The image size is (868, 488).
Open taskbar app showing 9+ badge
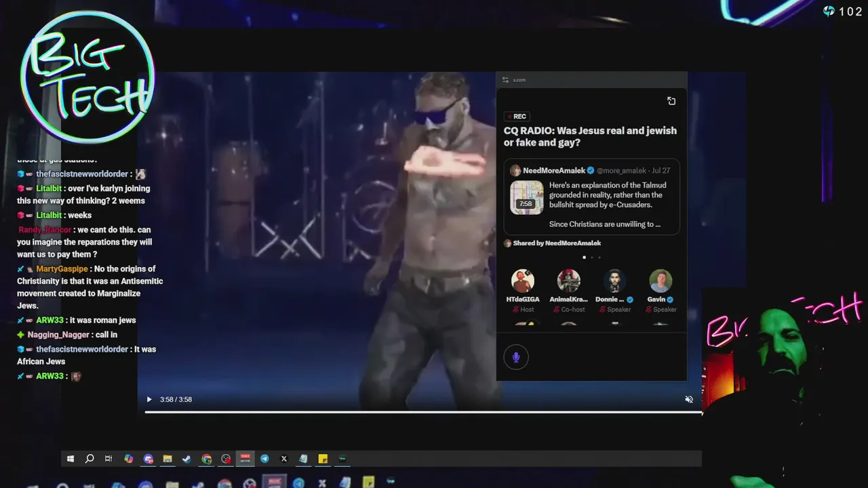tap(149, 459)
